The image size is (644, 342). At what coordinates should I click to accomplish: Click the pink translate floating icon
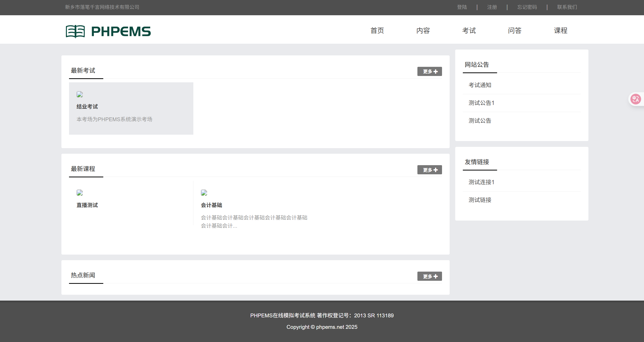[636, 99]
